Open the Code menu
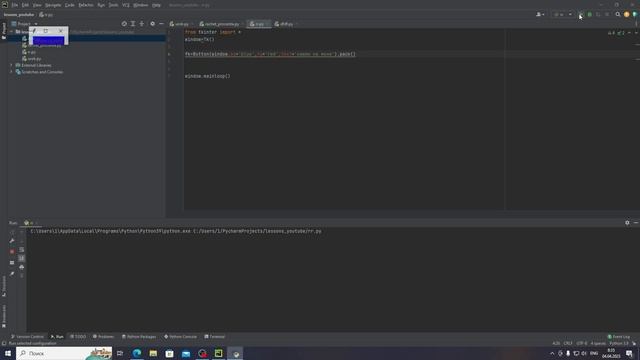Image resolution: width=640 pixels, height=360 pixels. 70,5
